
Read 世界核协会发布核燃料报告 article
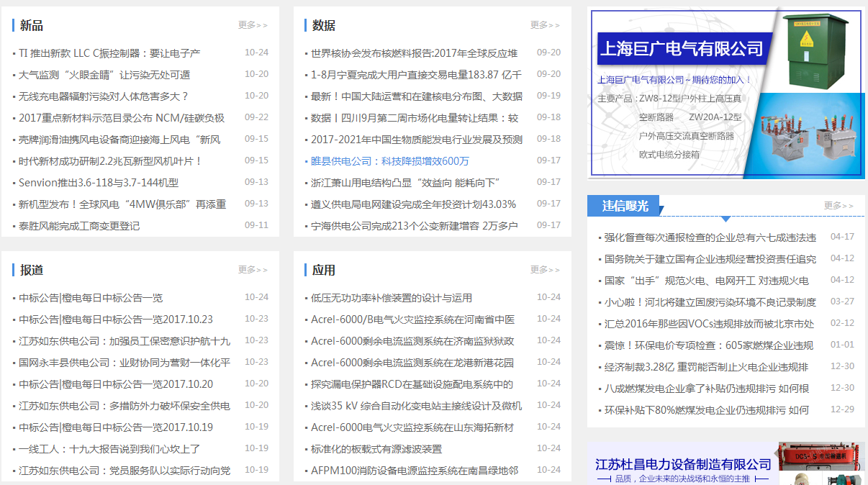point(414,53)
